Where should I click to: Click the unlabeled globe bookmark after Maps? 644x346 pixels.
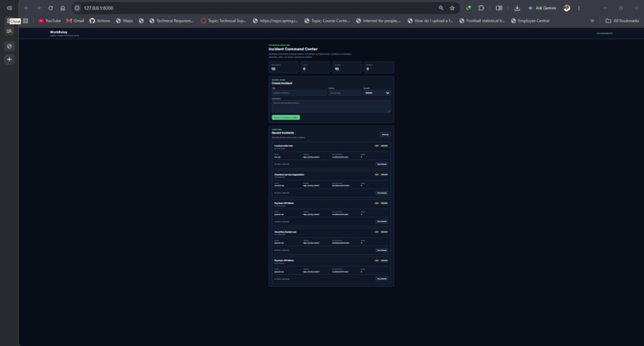pos(141,21)
